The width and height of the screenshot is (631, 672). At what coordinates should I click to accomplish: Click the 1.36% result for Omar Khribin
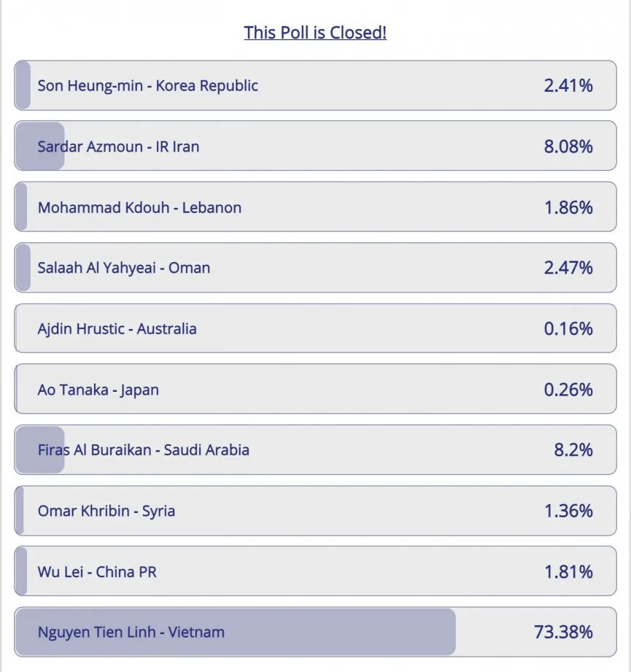click(x=568, y=511)
